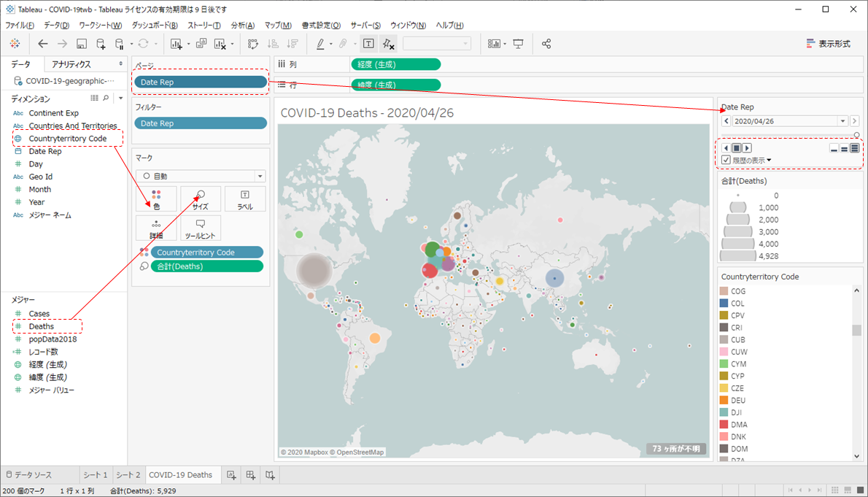Screen dimensions: 868x497
Task: Open the Analysis (分析) menu
Action: click(242, 25)
